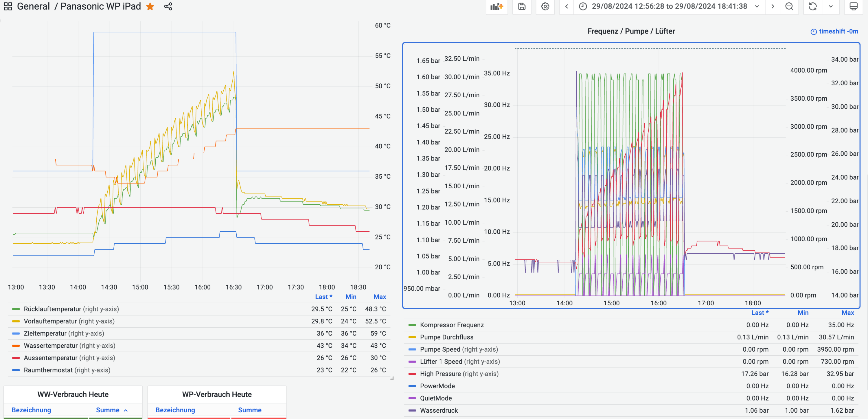Open the time range picker dropdown
The height and width of the screenshot is (419, 868).
(x=669, y=6)
